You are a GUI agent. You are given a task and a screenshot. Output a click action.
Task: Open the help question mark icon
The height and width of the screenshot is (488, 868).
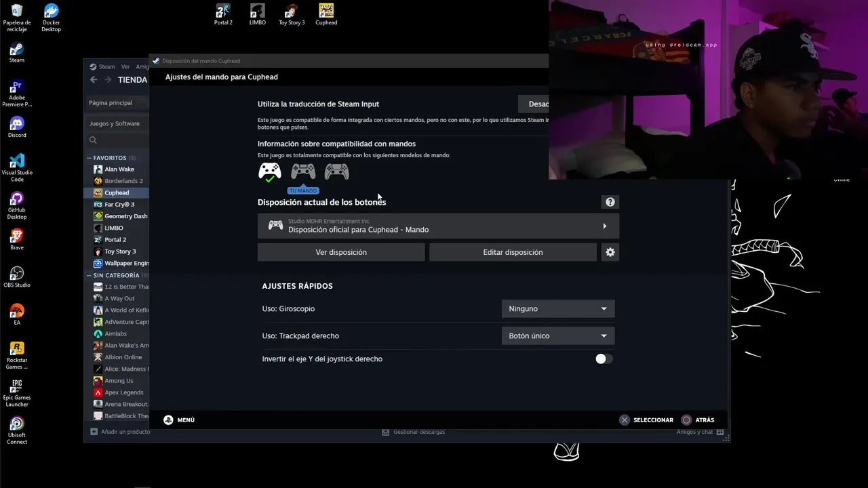(610, 202)
